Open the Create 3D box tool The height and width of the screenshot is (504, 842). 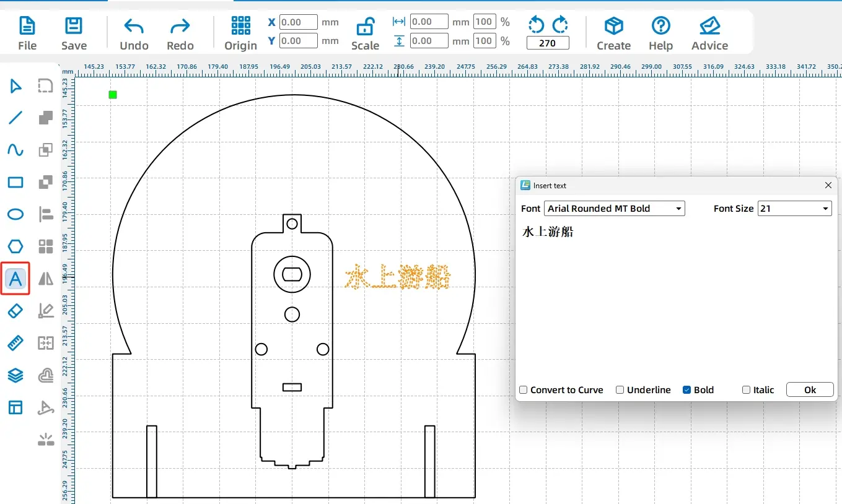coord(613,33)
